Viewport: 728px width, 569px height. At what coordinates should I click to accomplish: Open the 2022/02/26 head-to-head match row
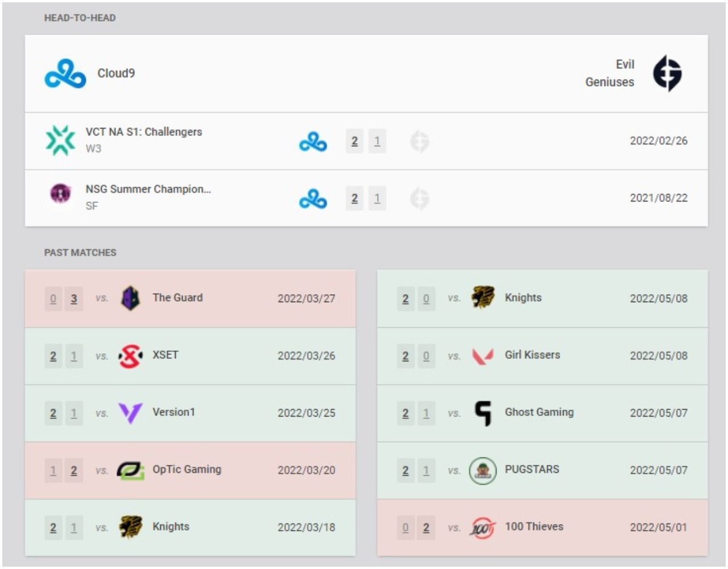660,140
